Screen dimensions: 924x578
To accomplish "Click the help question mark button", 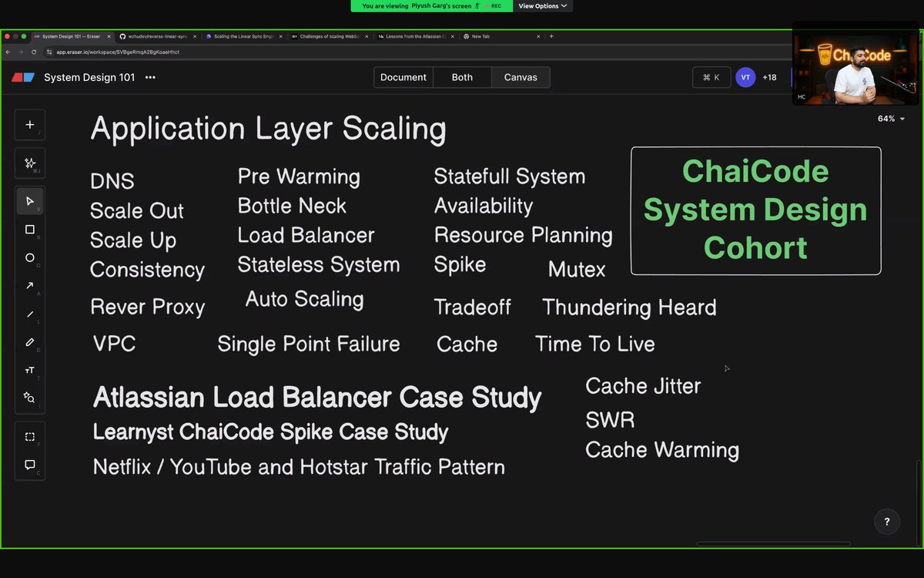I will [887, 522].
